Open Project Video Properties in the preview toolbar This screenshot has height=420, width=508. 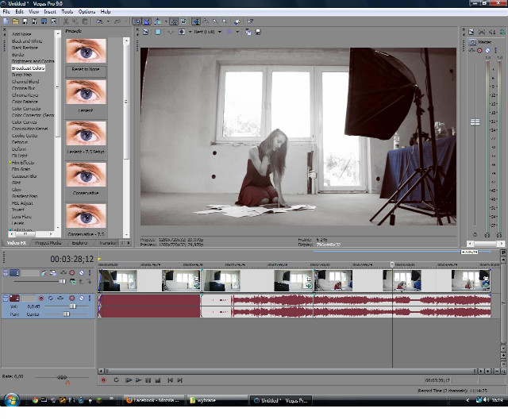click(146, 32)
